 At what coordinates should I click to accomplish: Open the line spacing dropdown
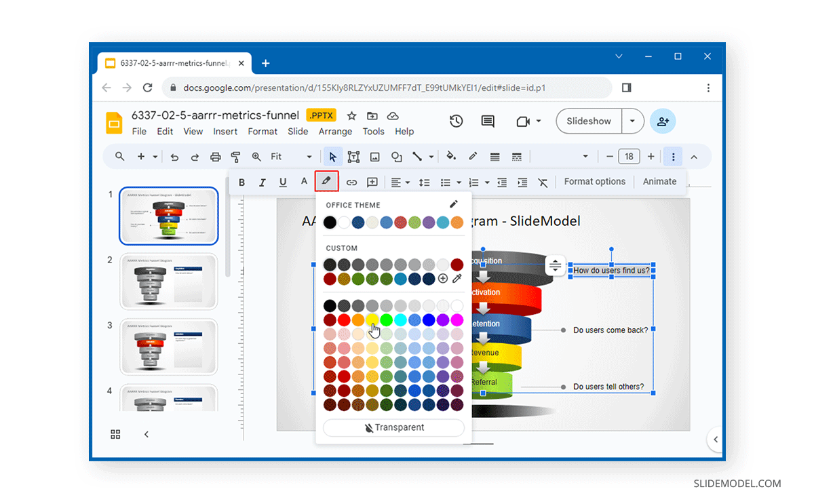(424, 182)
